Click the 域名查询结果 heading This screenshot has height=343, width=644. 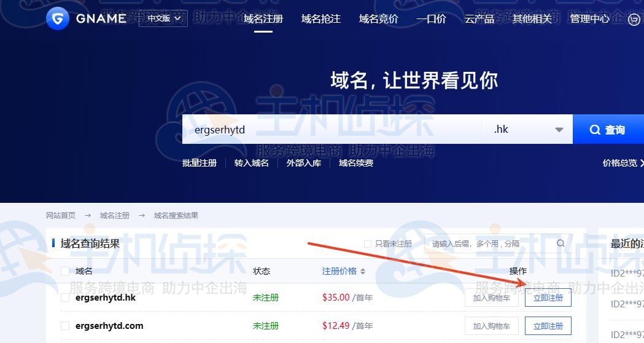click(x=90, y=243)
